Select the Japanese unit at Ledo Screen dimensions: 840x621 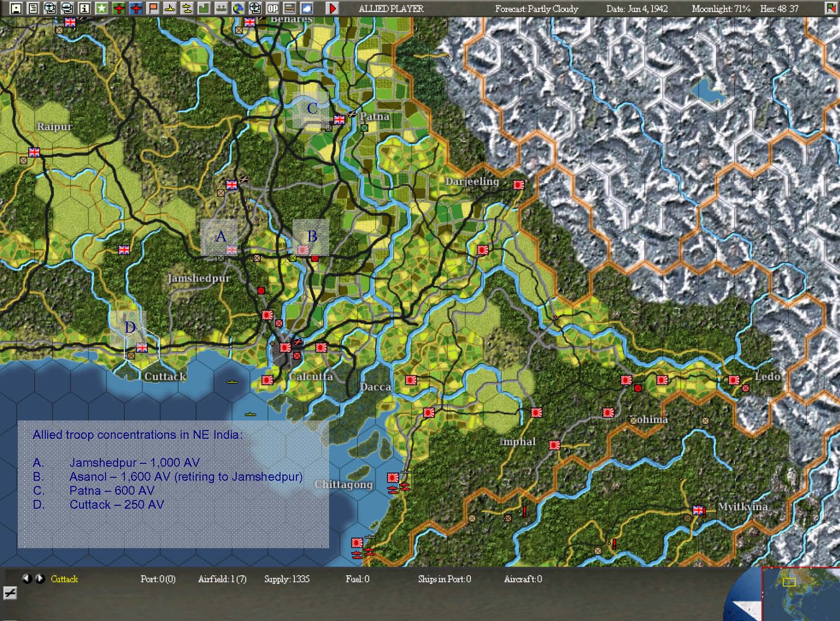pyautogui.click(x=734, y=380)
